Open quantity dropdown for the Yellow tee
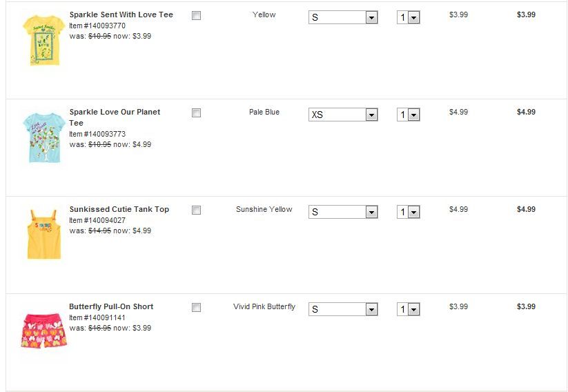This screenshot has width=568, height=392. coord(409,17)
